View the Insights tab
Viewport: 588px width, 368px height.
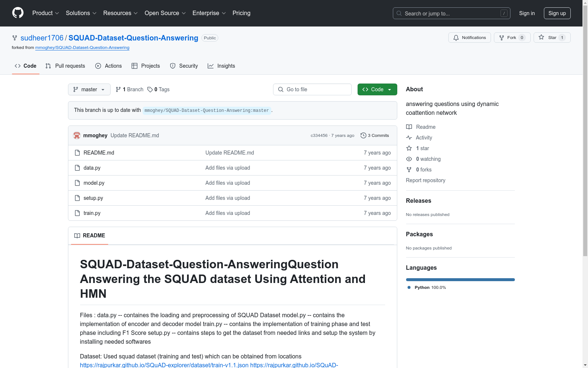click(222, 66)
